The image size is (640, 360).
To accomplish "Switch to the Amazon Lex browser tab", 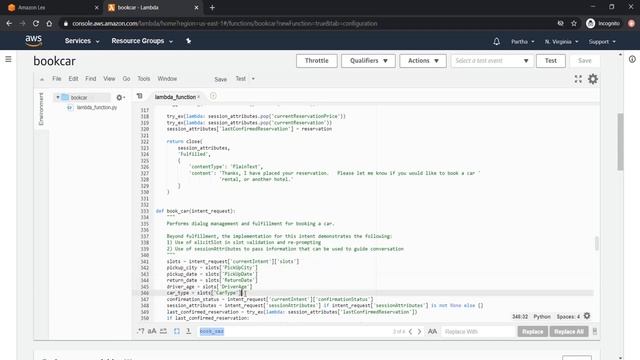I will [x=52, y=7].
